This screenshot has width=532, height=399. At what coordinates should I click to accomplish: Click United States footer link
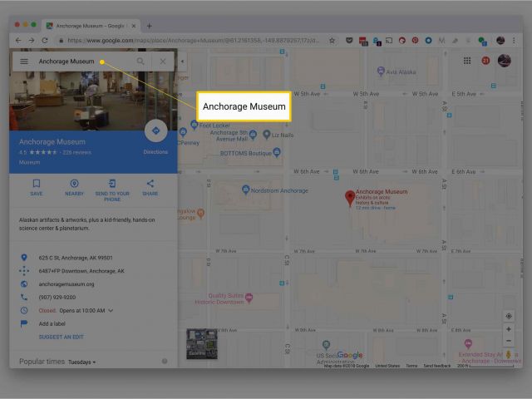387,366
